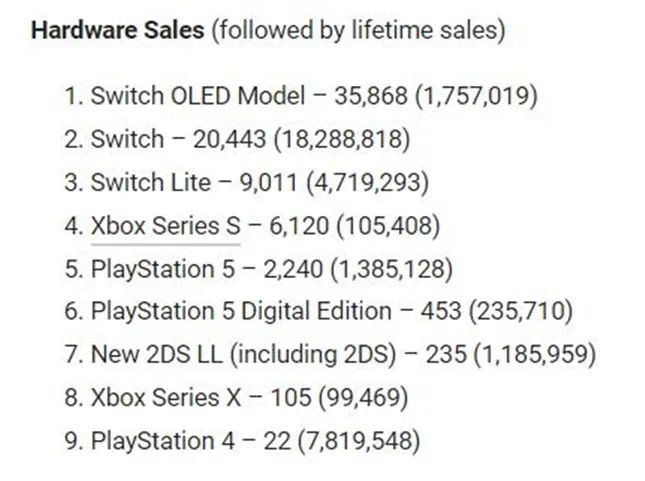
Task: Click Switch OLED lifetime figure 1,757,019
Action: point(474,96)
